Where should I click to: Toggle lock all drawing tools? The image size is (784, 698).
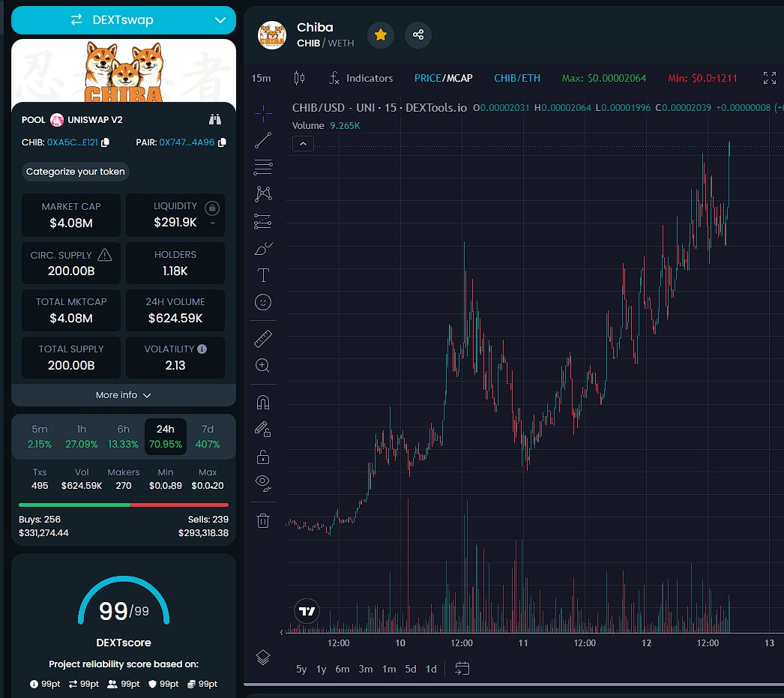tap(263, 457)
